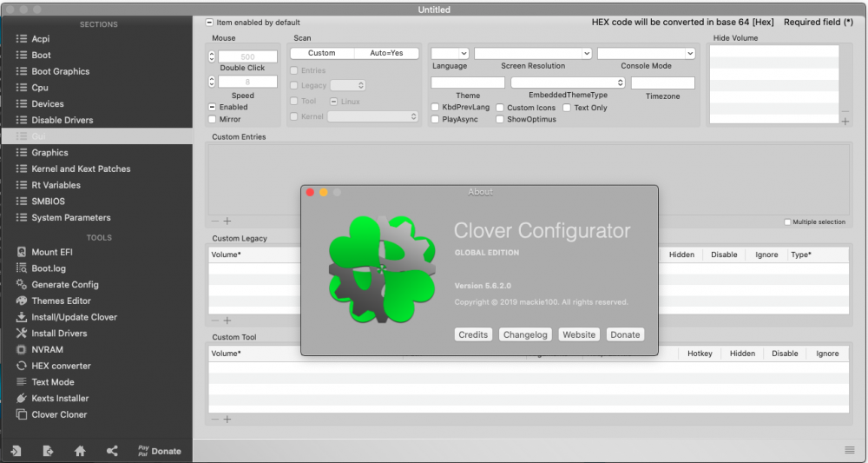This screenshot has width=868, height=463.
Task: Click the plus icon under Hide Volume
Action: pos(845,122)
